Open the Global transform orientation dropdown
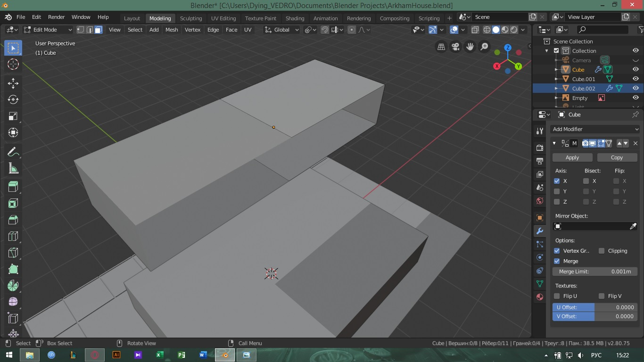Viewport: 644px width, 362px height. (281, 30)
